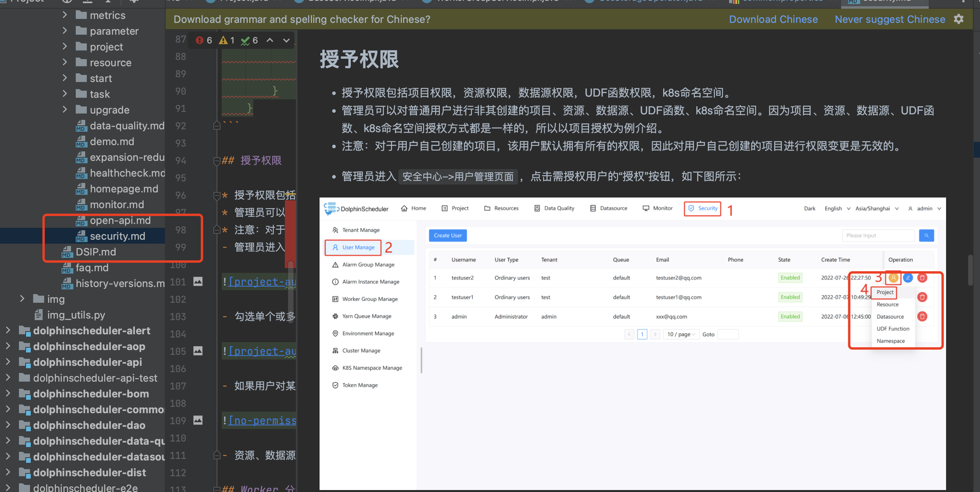Click the green typo count indicator
980x492 pixels.
tap(250, 41)
